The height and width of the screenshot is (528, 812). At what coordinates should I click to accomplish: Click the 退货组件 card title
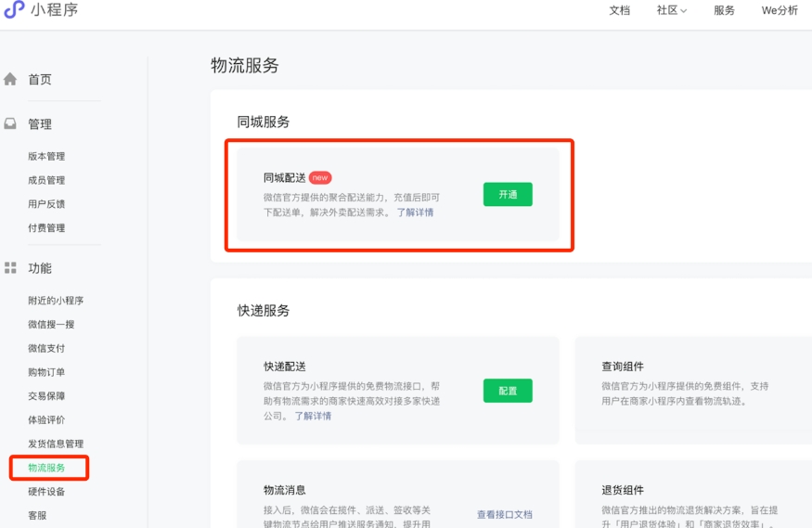[623, 490]
